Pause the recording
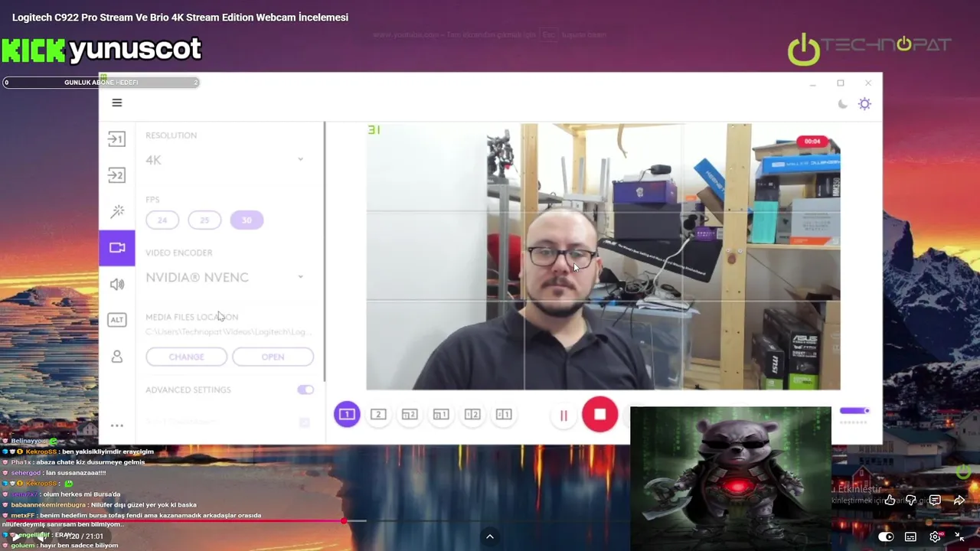Viewport: 980px width, 551px height. tap(563, 416)
